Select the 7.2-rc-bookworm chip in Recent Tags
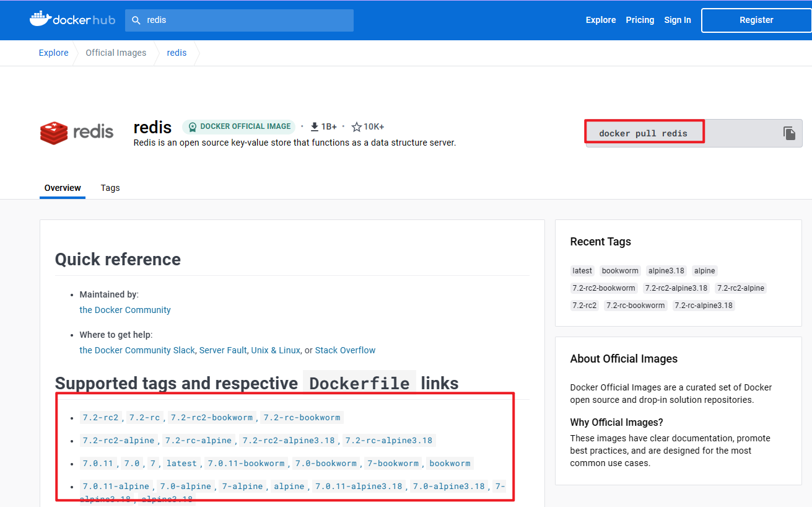Screen dimensions: 812x507 tap(635, 306)
